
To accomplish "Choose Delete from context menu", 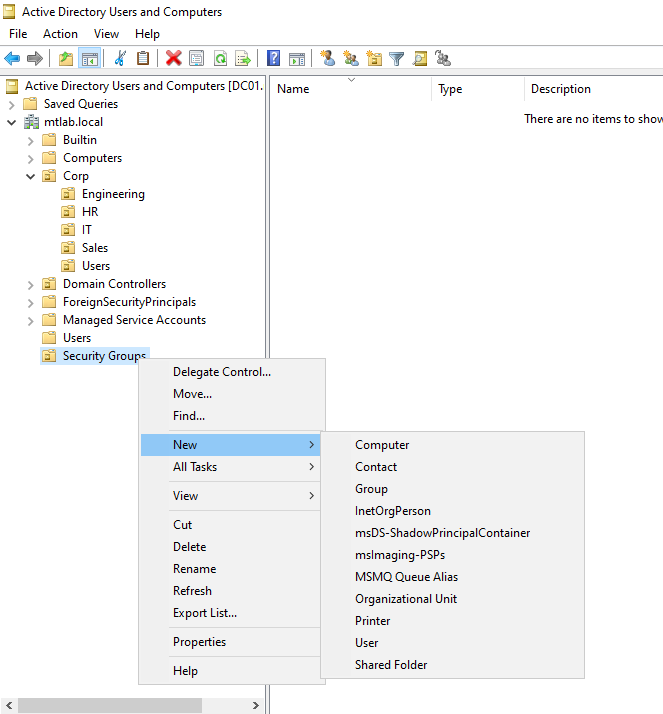I will click(x=231, y=547).
